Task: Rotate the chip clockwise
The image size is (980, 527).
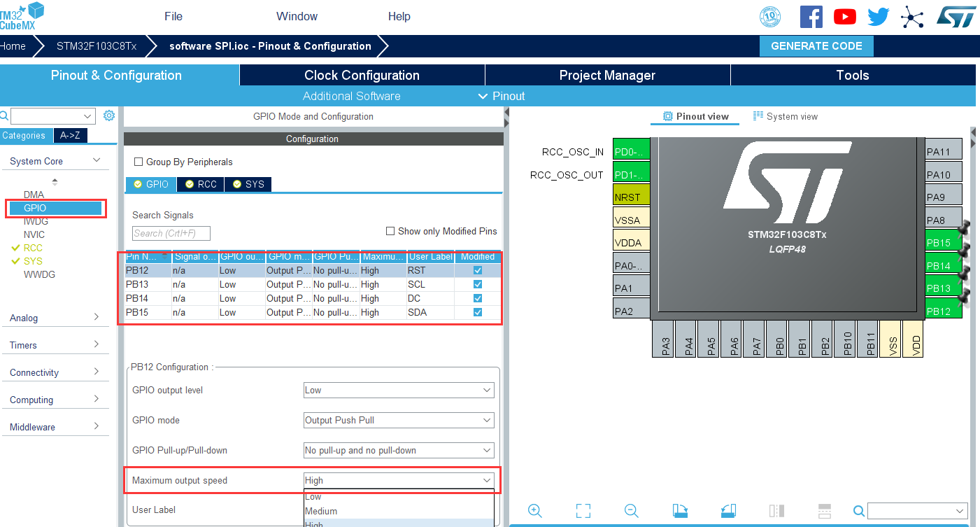Action: click(x=680, y=510)
